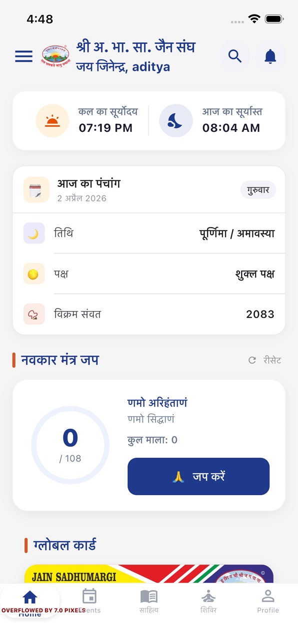Tap the 0/108 circular jap counter
The image size is (298, 644).
point(70,445)
